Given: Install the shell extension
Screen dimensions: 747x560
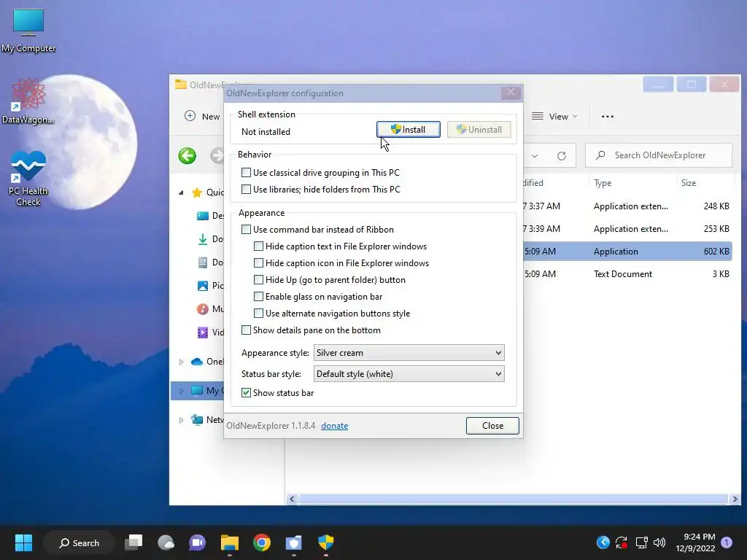Looking at the screenshot, I should [409, 130].
